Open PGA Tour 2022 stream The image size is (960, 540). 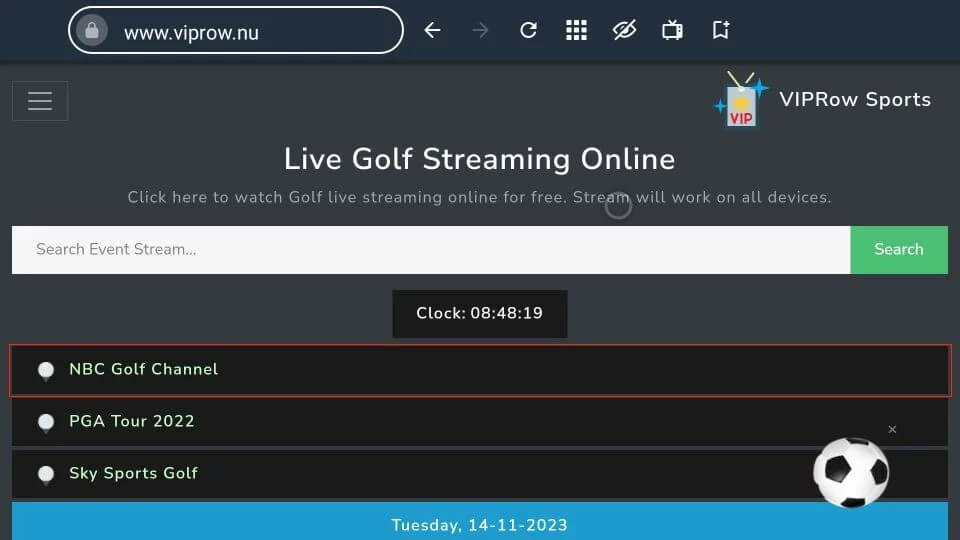pyautogui.click(x=480, y=422)
